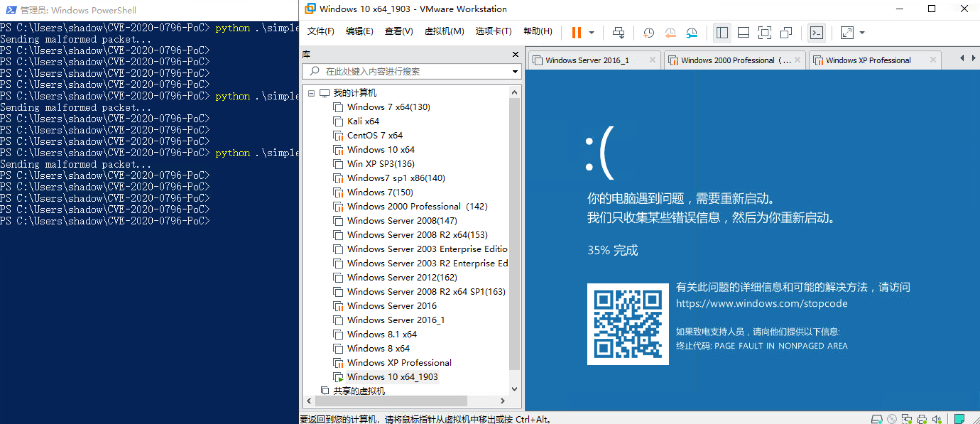Viewport: 980px width, 424px height.
Task: Select Windows 10 x64 in library
Action: click(x=381, y=150)
